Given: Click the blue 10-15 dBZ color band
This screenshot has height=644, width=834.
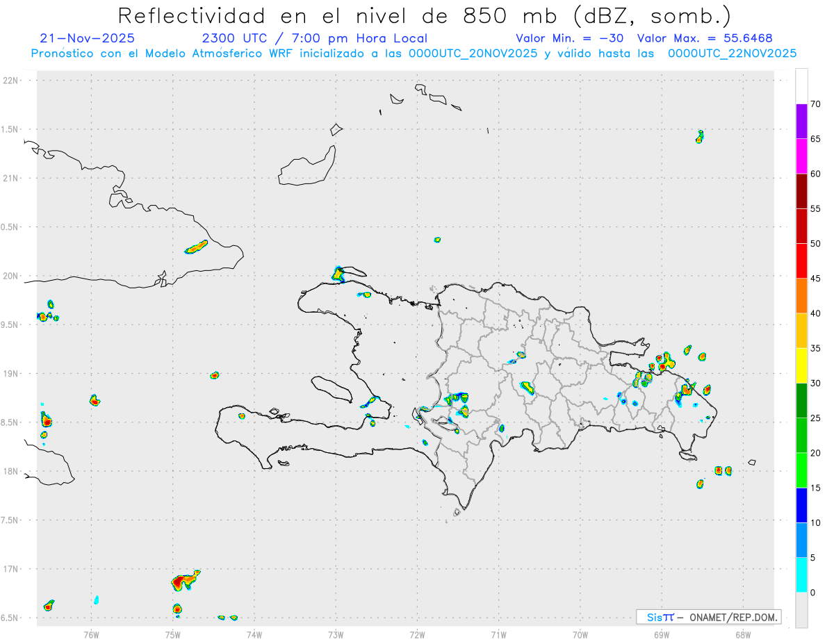Looking at the screenshot, I should tap(801, 505).
